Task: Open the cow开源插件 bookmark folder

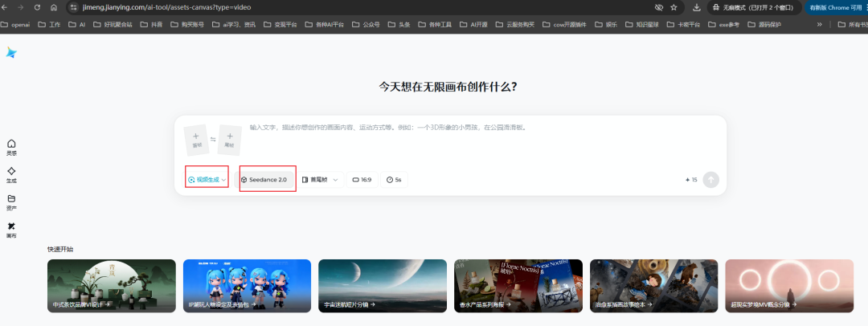Action: point(564,24)
